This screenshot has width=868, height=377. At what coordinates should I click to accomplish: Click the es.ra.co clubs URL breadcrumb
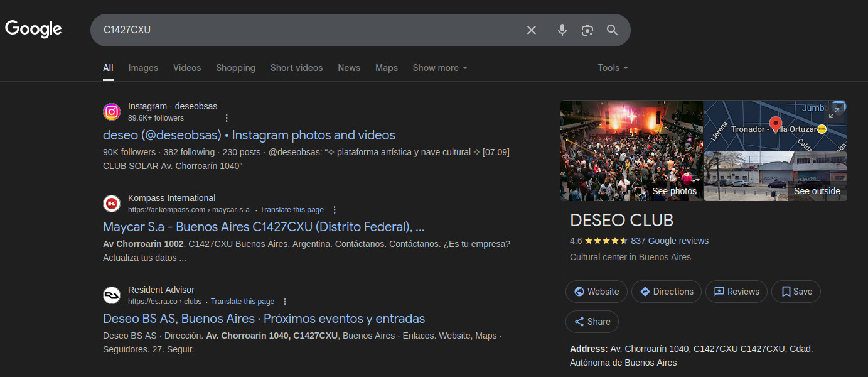[x=165, y=302]
